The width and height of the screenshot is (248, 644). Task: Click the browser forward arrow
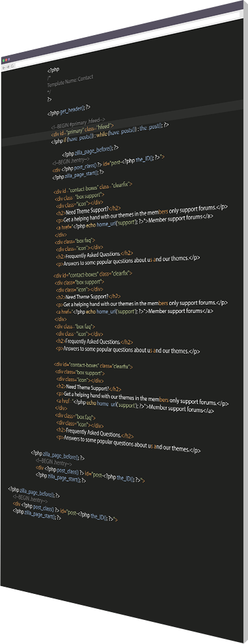click(x=7, y=66)
